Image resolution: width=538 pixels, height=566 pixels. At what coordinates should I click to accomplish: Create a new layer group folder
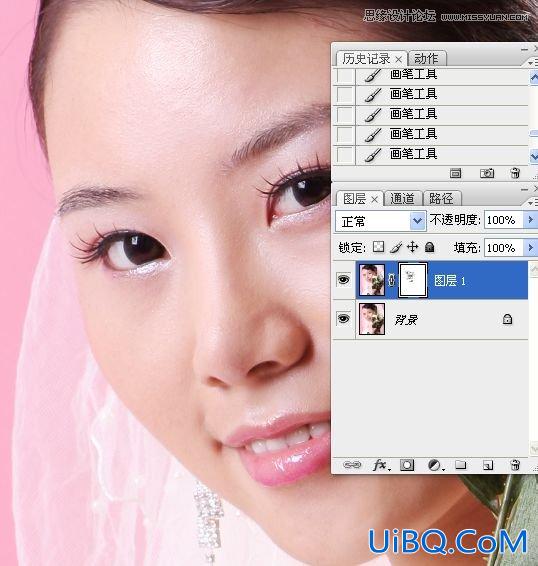460,465
